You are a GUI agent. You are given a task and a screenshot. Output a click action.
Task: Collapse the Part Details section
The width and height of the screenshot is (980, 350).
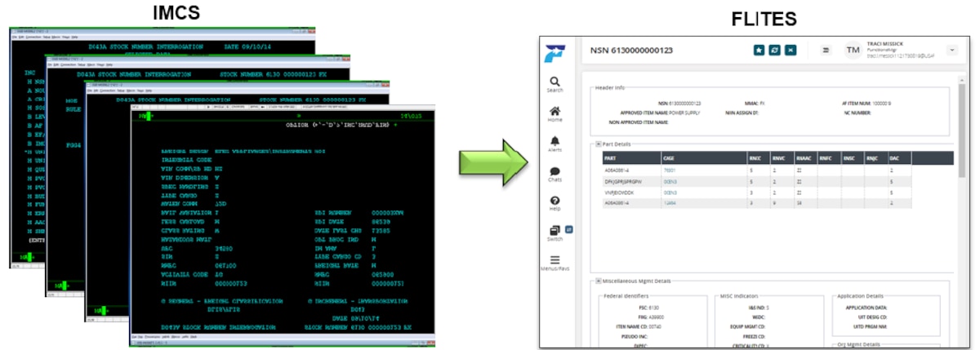599,144
